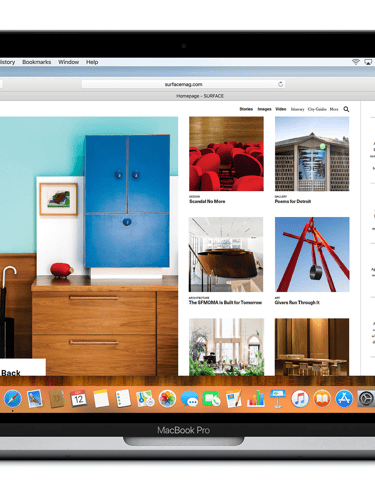
Task: Click the wood-paneled dining room thumbnail
Action: point(312,347)
